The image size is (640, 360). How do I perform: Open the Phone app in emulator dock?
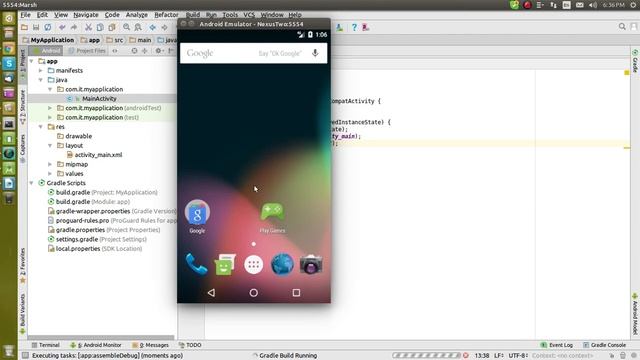pyautogui.click(x=196, y=264)
